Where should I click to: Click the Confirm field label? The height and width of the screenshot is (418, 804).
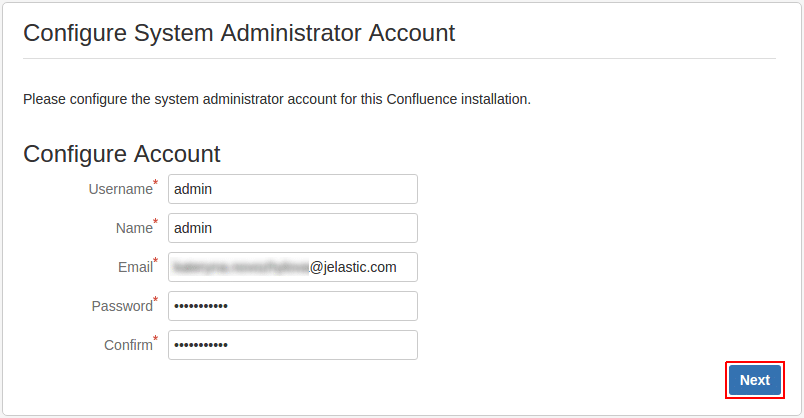pyautogui.click(x=127, y=345)
